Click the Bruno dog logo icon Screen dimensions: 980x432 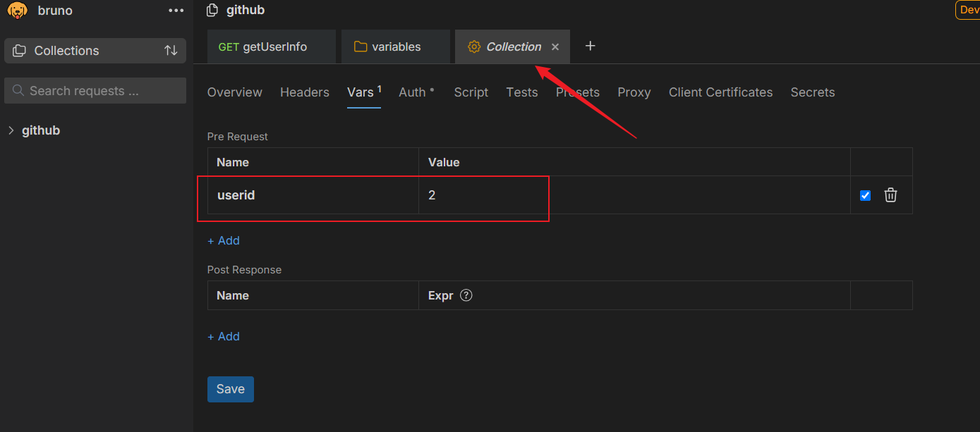pyautogui.click(x=17, y=10)
